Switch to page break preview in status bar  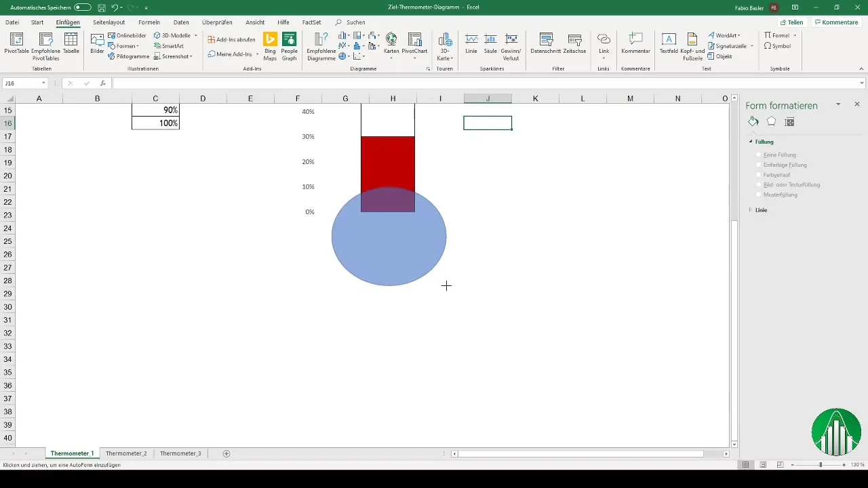pyautogui.click(x=780, y=464)
